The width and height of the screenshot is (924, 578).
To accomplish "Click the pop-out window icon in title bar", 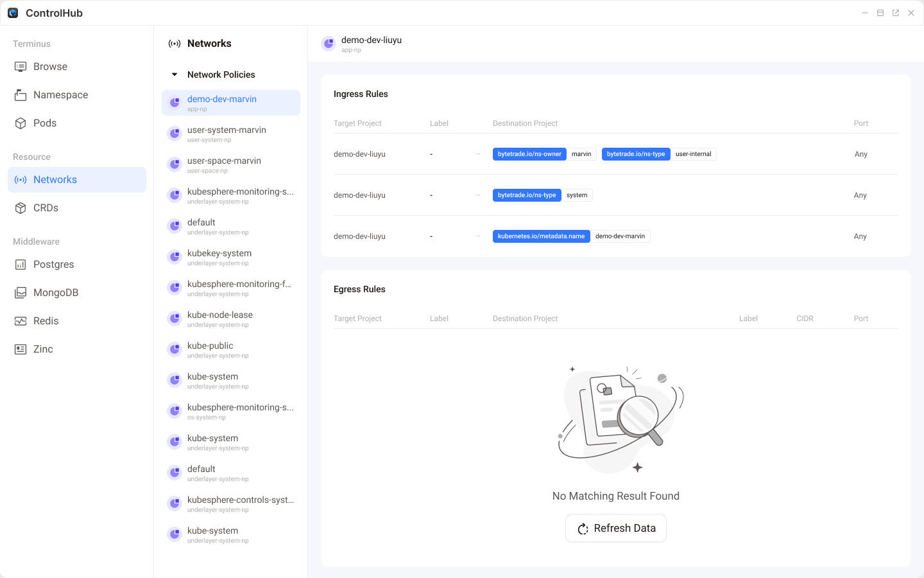I will coord(896,13).
